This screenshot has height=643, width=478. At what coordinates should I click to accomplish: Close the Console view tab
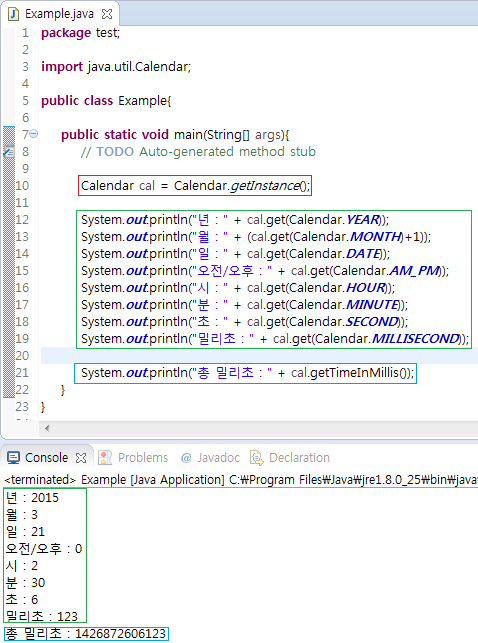click(81, 458)
